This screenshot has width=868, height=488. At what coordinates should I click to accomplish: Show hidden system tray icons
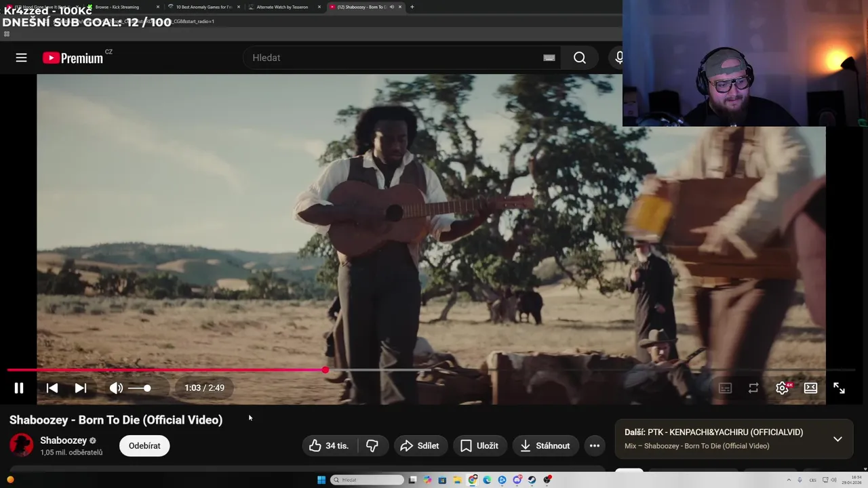(789, 480)
